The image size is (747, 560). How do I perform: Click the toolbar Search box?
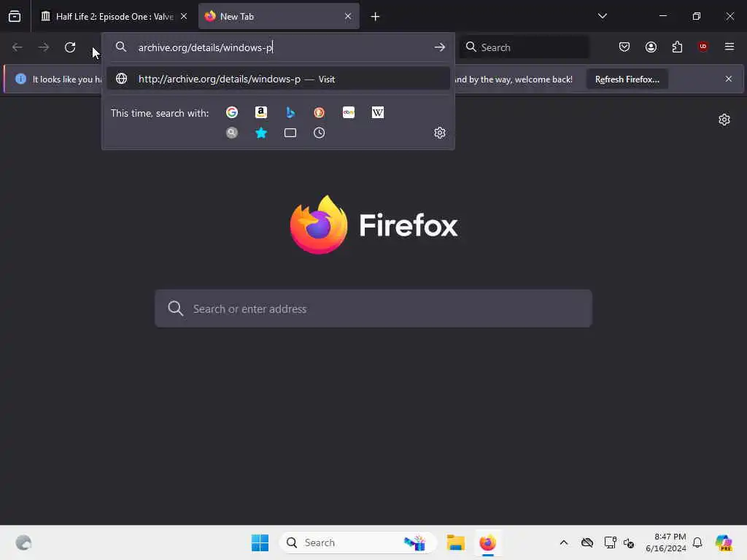(x=524, y=47)
